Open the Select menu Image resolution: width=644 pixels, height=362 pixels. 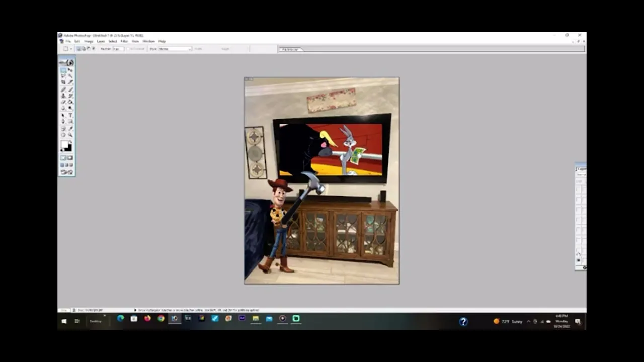[x=113, y=41]
